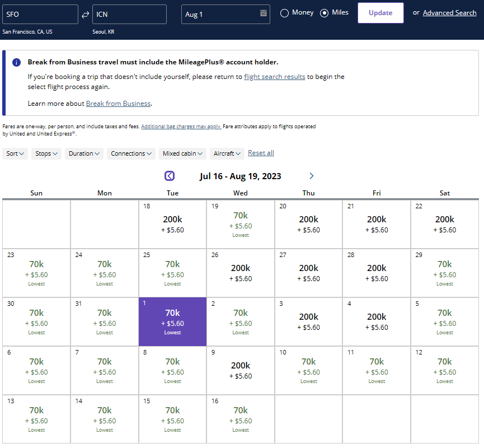Advance to next date range arrow
The height and width of the screenshot is (448, 484).
point(312,176)
